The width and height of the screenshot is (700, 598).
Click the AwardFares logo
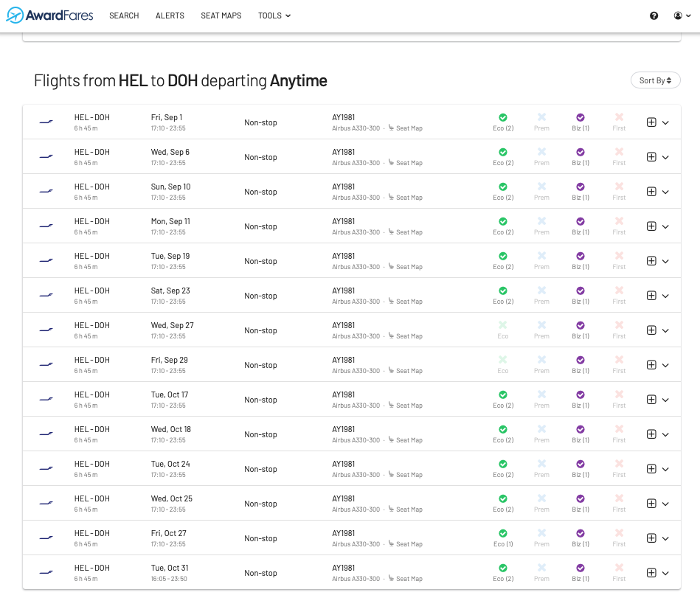49,15
